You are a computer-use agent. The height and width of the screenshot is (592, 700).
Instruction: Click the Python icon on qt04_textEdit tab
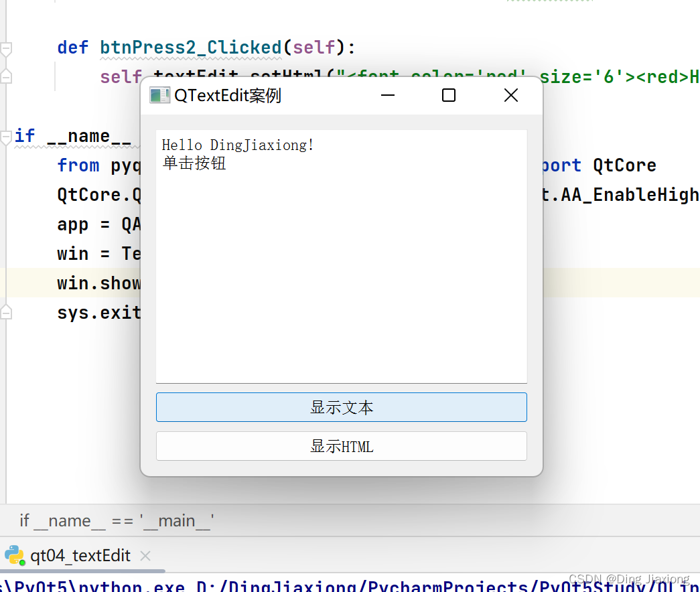click(x=14, y=555)
